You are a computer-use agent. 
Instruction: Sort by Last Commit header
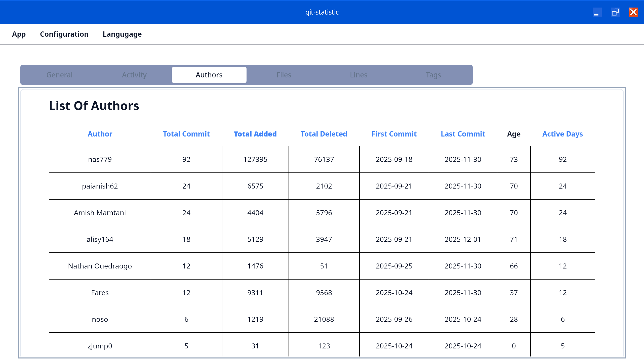click(x=463, y=134)
